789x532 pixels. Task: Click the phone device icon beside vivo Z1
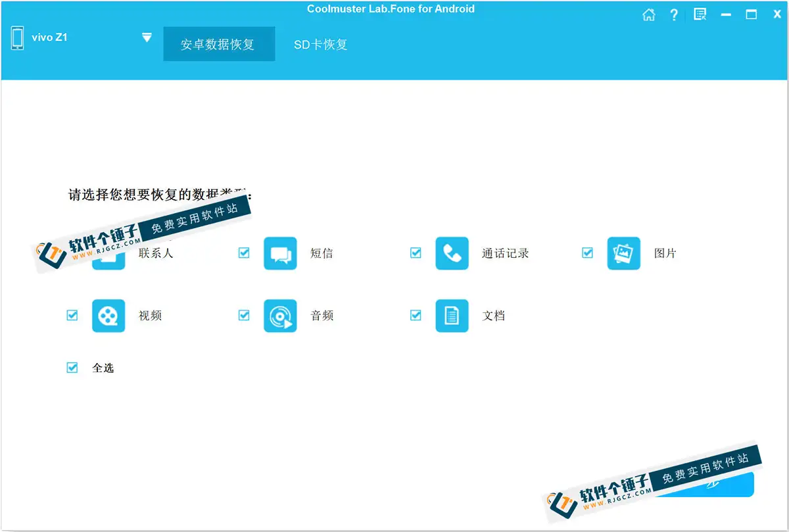[16, 37]
